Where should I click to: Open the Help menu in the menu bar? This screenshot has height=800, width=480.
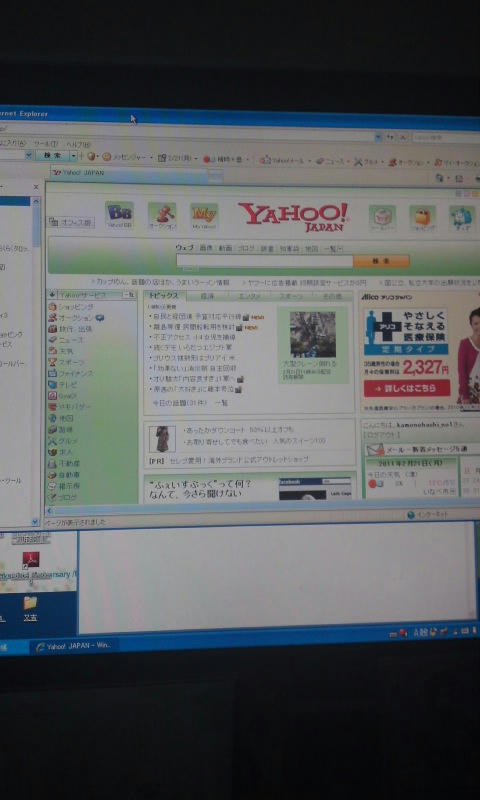click(x=78, y=144)
